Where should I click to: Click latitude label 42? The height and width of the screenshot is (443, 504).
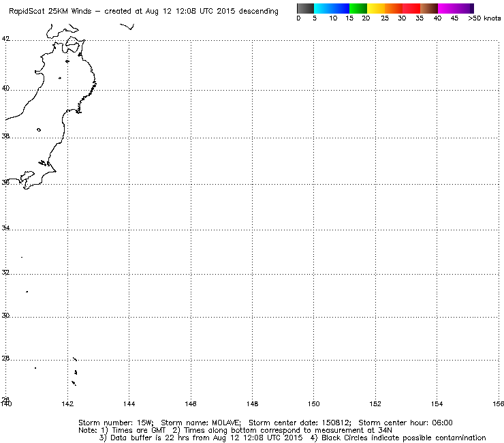(5, 39)
